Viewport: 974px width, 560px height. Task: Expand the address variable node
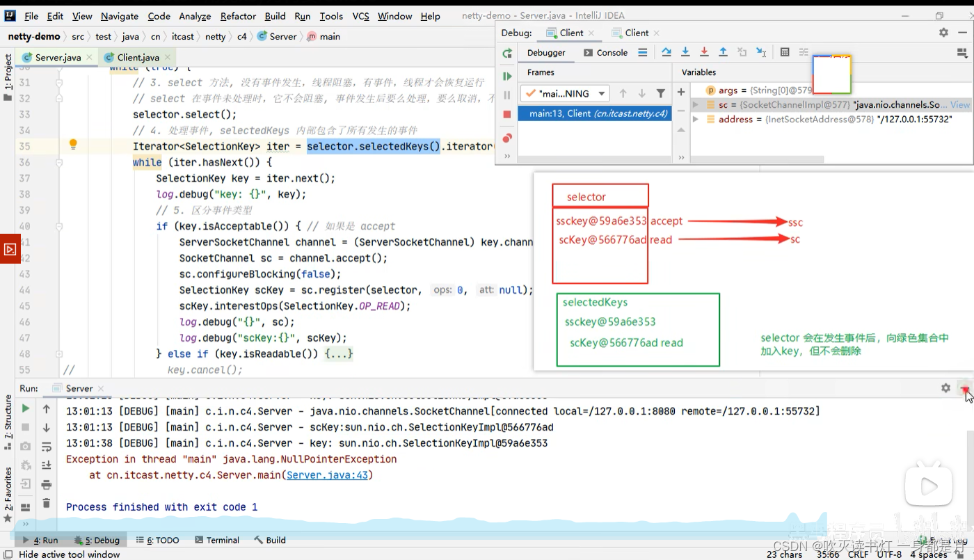point(695,120)
